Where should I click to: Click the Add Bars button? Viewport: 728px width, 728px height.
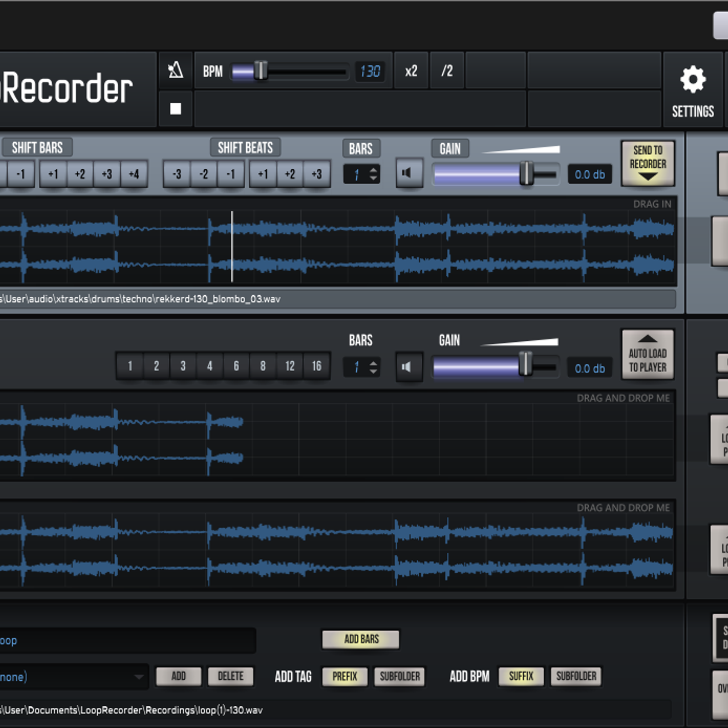(x=360, y=639)
